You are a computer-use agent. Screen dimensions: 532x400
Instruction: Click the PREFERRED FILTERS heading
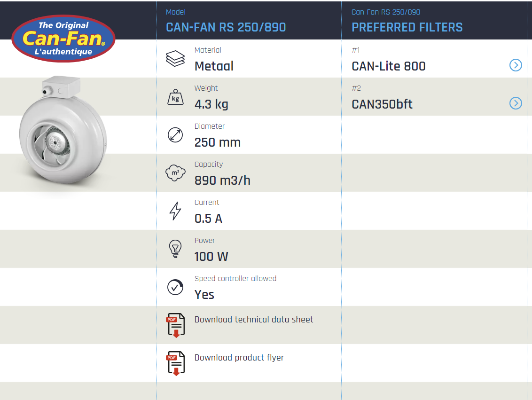[407, 27]
